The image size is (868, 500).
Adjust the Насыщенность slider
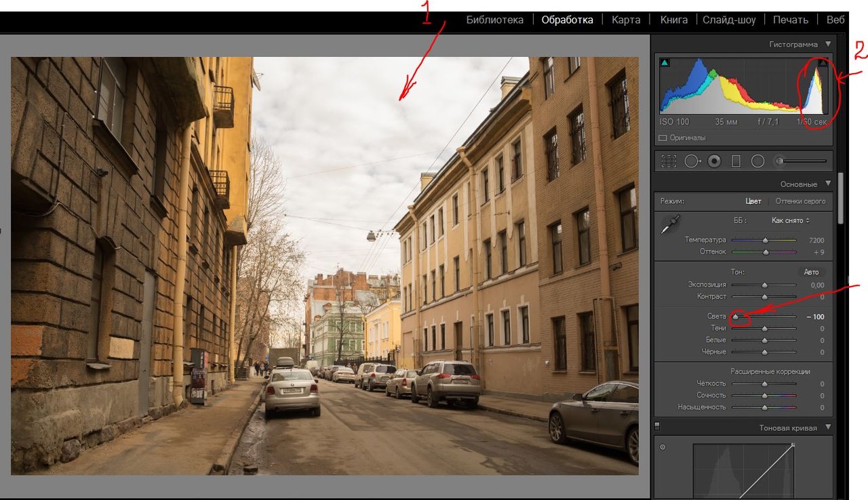click(x=764, y=408)
